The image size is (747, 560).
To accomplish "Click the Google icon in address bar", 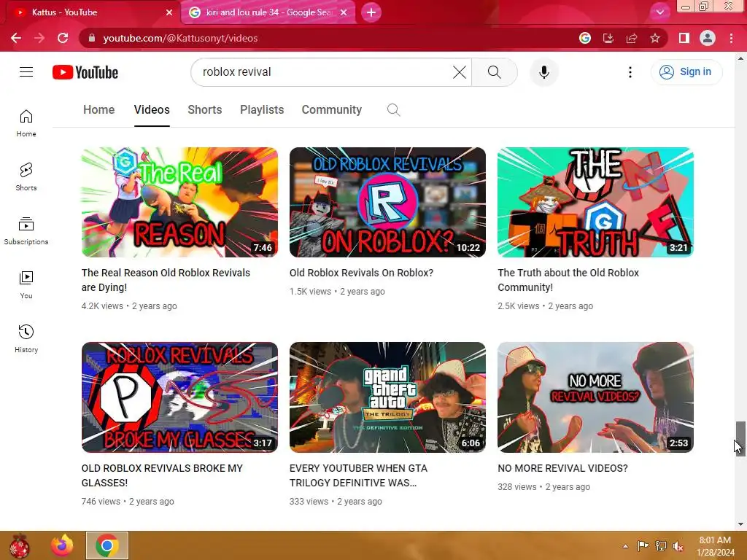I will 585,38.
